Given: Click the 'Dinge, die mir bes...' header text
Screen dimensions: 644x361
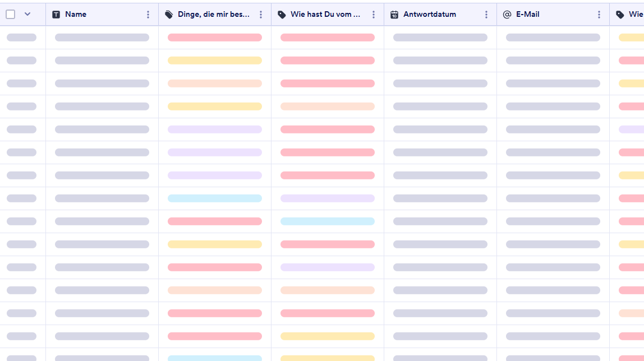Looking at the screenshot, I should point(214,15).
